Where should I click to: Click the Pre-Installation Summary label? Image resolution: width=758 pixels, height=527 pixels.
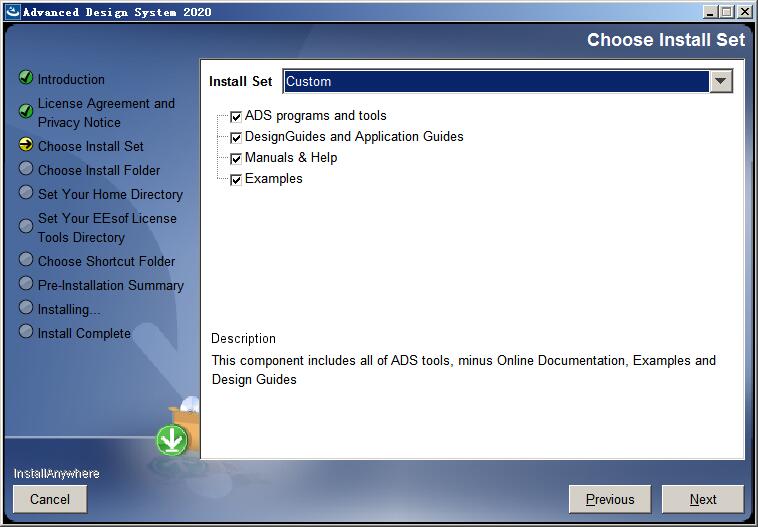pyautogui.click(x=111, y=285)
